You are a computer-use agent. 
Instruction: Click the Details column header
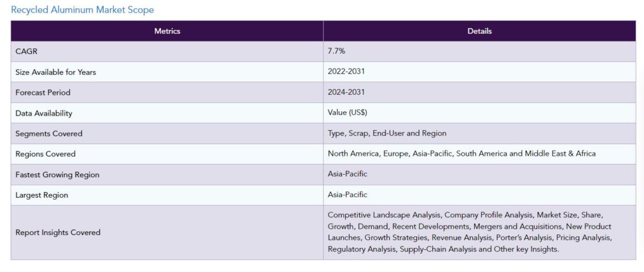479,31
